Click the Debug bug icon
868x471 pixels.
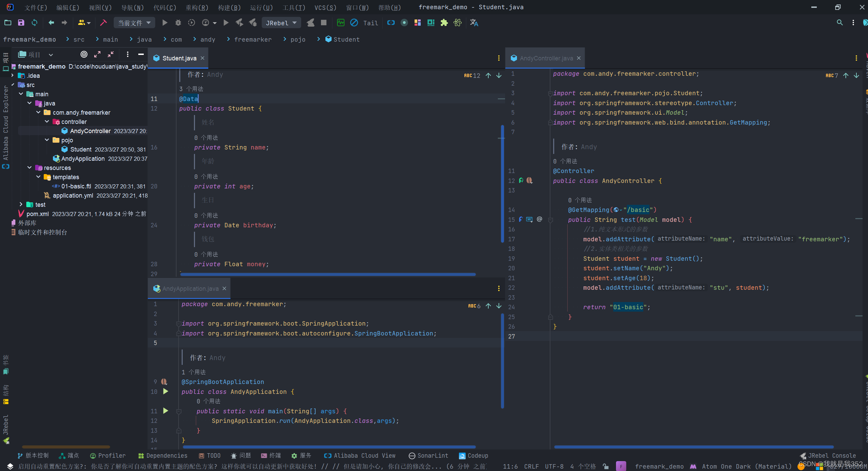click(x=178, y=23)
